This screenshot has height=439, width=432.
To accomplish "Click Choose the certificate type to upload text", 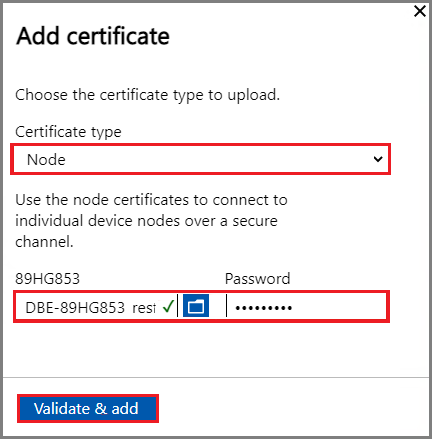I will tap(147, 95).
